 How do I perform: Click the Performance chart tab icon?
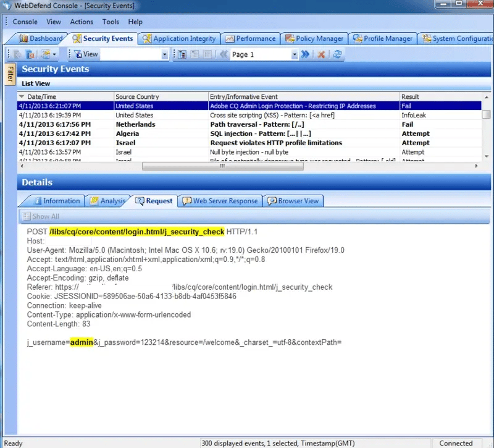(x=230, y=38)
